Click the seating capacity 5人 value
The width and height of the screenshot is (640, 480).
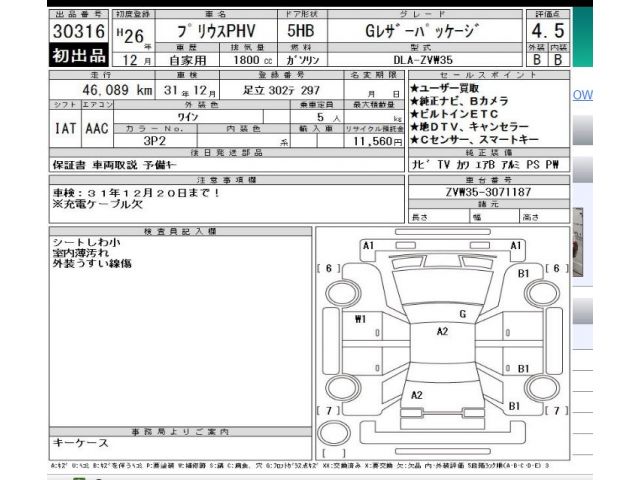coord(329,118)
